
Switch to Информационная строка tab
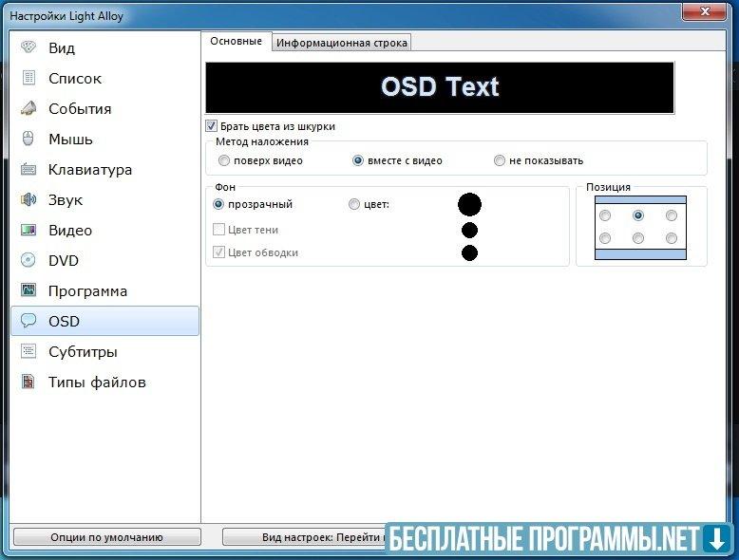(342, 43)
